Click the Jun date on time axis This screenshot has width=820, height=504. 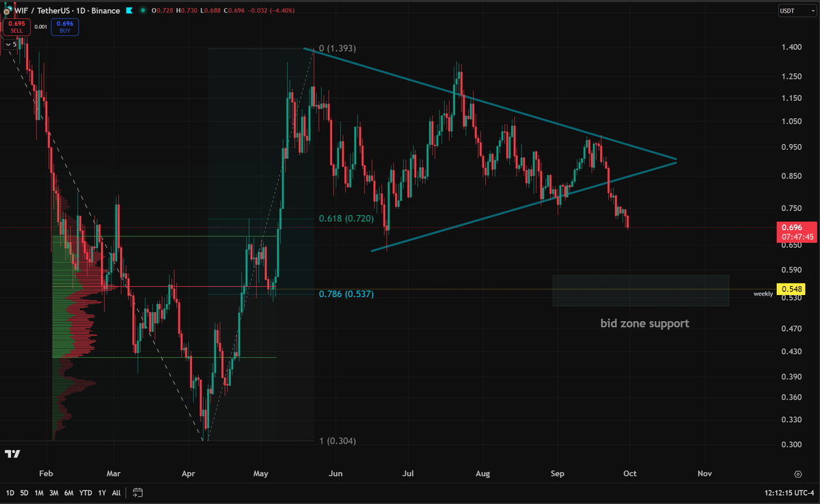[335, 473]
